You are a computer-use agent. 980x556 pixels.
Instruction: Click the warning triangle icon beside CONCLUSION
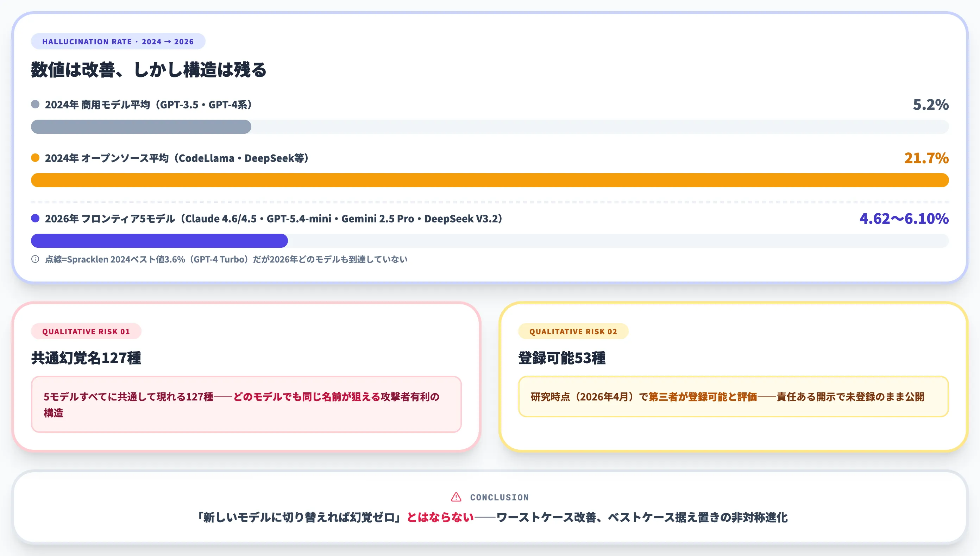[x=456, y=497]
